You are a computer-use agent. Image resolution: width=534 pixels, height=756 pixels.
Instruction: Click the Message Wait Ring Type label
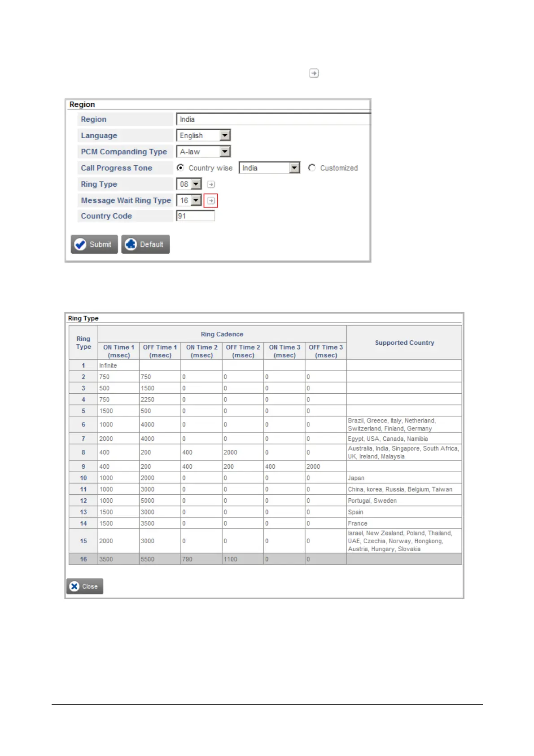click(126, 200)
